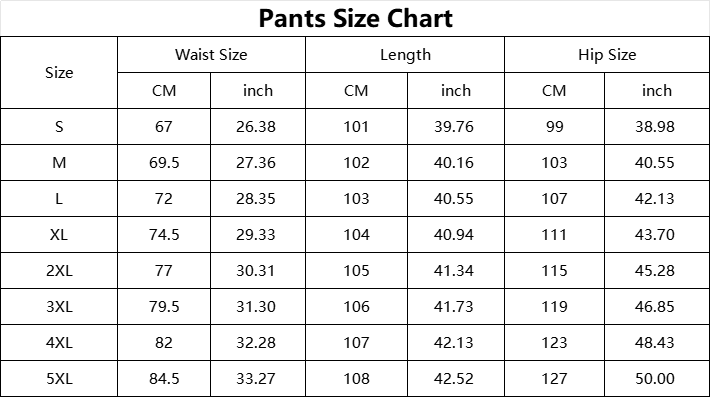Viewport: 710px width, 397px height.
Task: Click length value 108 cell
Action: 356,378
